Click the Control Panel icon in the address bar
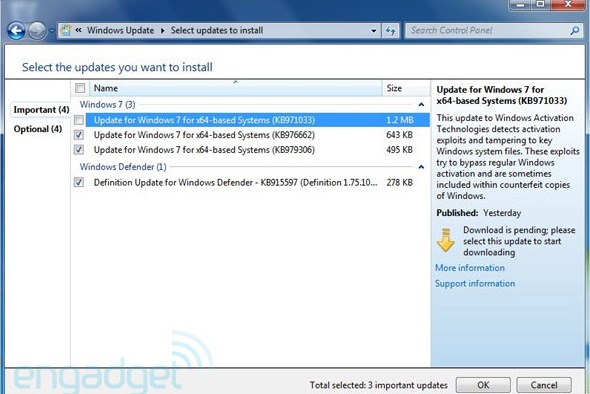Image resolution: width=590 pixels, height=394 pixels. (66, 30)
